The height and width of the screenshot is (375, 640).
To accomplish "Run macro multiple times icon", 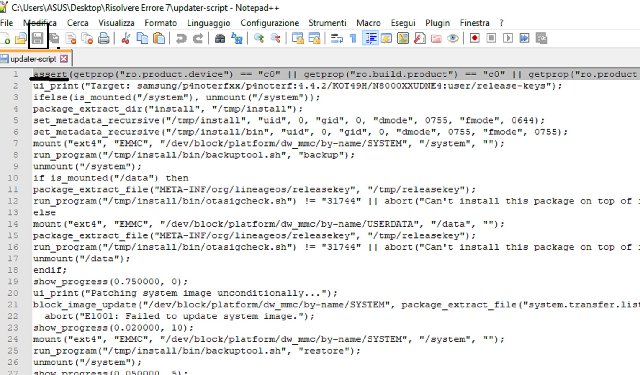I will pyautogui.click(x=524, y=38).
